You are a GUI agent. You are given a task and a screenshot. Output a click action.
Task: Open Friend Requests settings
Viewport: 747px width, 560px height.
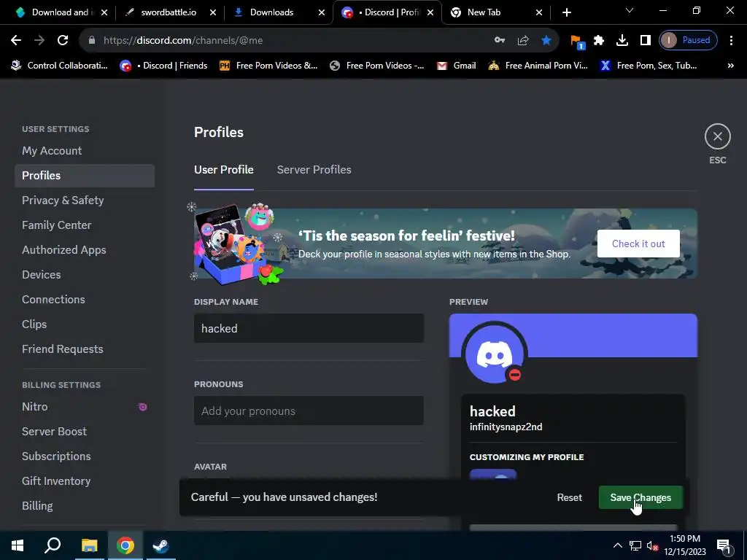pyautogui.click(x=85, y=349)
